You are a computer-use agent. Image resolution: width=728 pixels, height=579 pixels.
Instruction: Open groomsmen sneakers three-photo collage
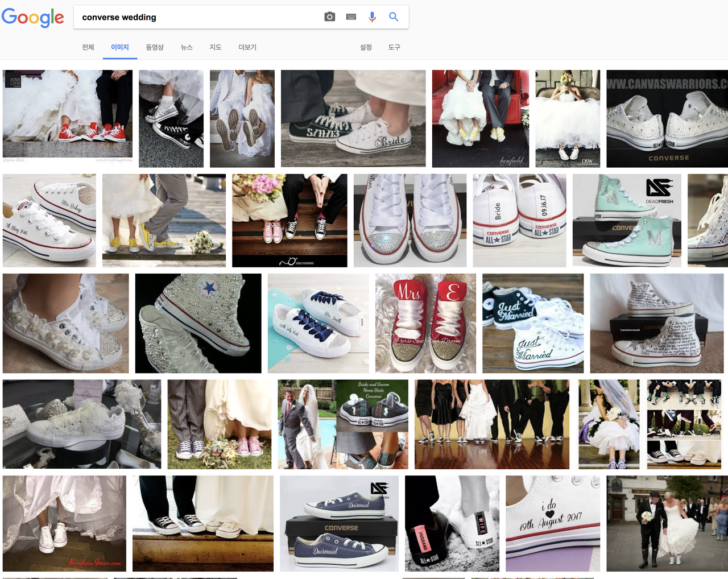click(684, 424)
